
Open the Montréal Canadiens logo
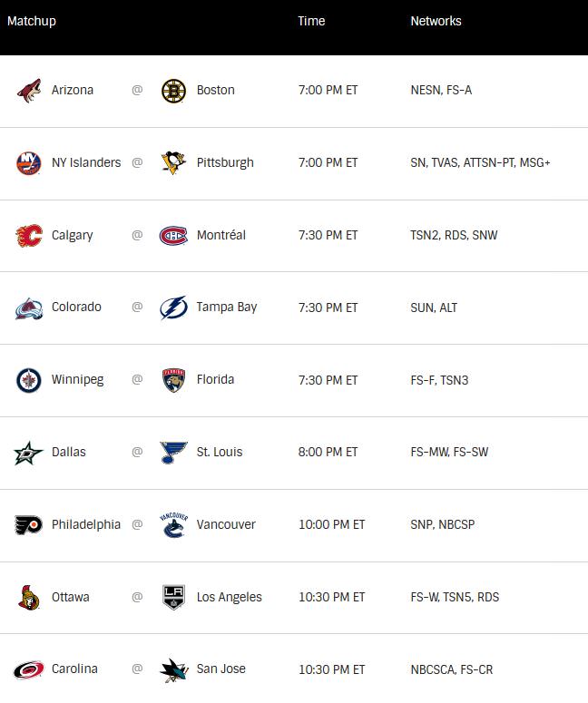173,235
